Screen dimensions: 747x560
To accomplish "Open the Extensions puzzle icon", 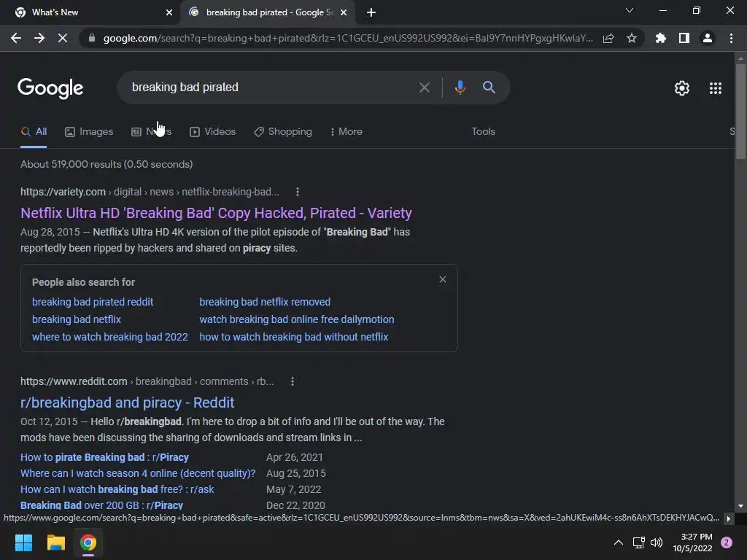I will click(x=661, y=38).
